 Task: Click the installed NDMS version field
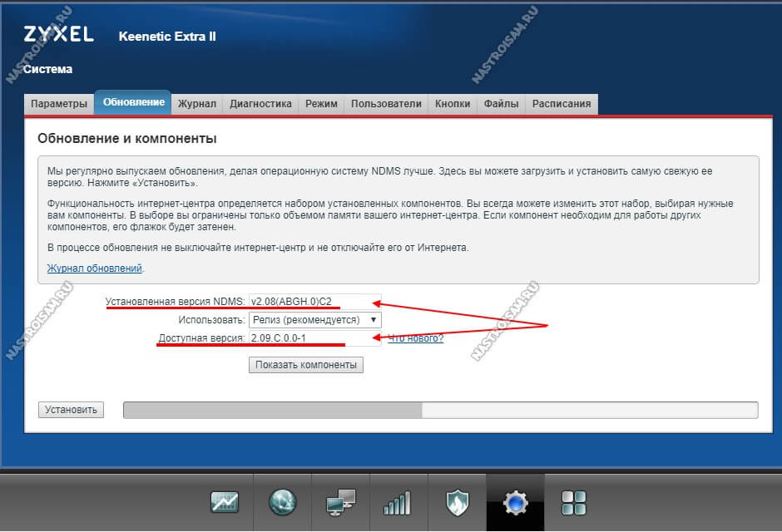tap(314, 302)
